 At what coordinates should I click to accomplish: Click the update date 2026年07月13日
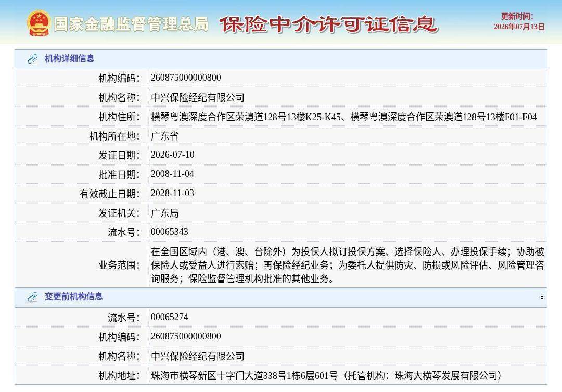(x=519, y=27)
